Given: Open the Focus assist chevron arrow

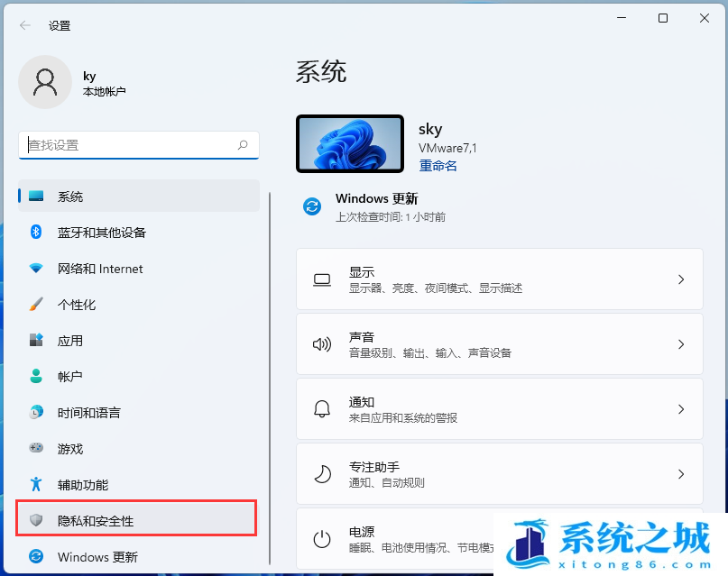Looking at the screenshot, I should 681,474.
